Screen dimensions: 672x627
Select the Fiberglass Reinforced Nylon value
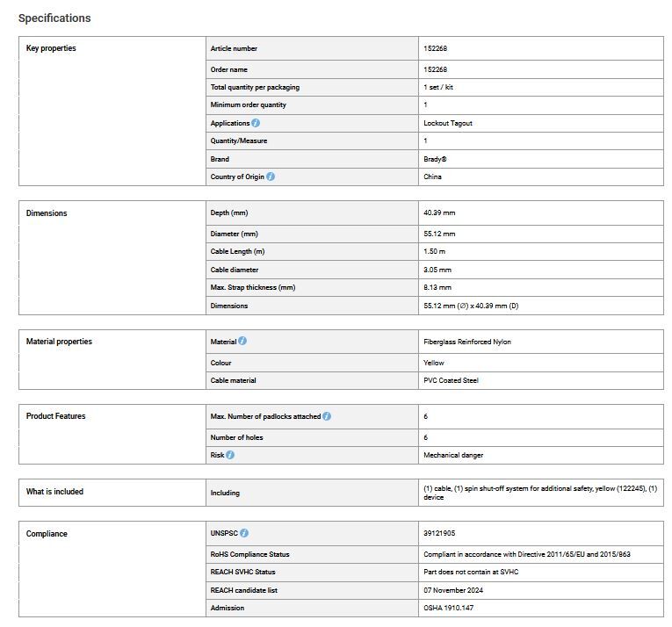pyautogui.click(x=467, y=342)
